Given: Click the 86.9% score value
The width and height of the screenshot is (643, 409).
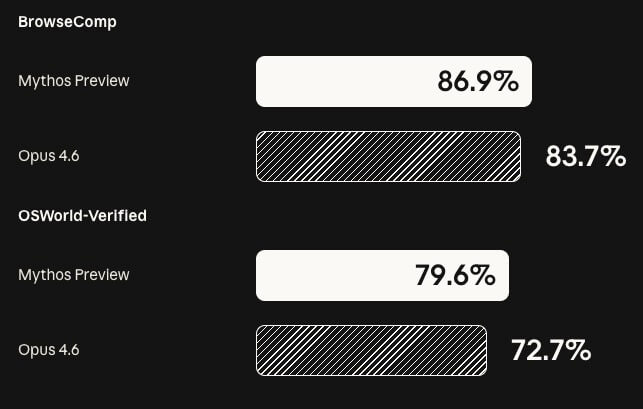Looking at the screenshot, I should [x=478, y=82].
